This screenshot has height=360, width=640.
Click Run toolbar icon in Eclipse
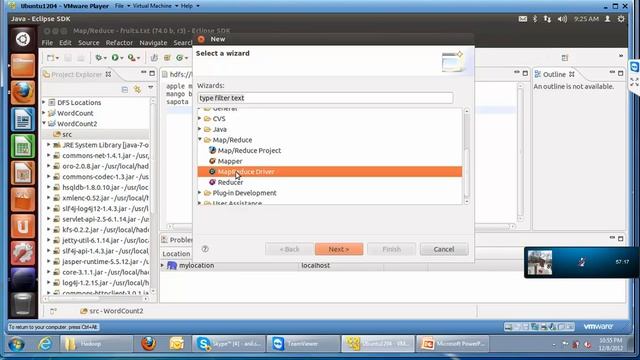coord(115,58)
